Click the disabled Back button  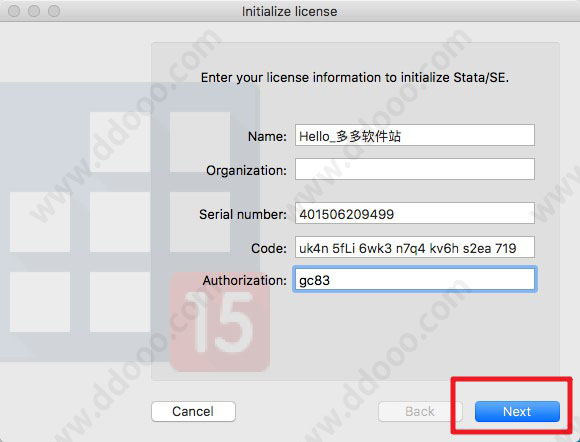420,411
